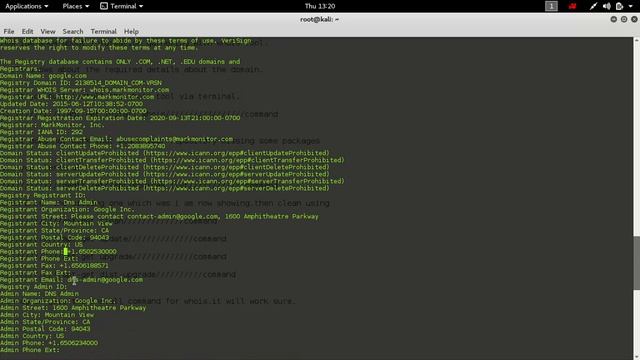
Task: Click the clientUpdateProhibited domain status line
Action: (164, 153)
